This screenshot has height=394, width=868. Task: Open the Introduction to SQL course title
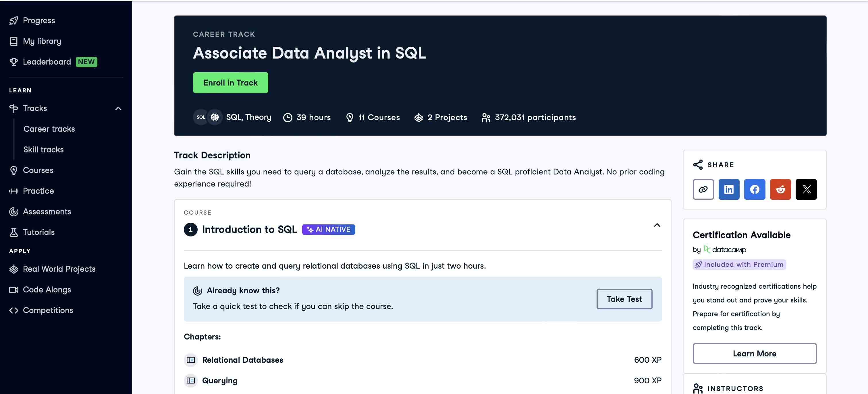pos(250,230)
